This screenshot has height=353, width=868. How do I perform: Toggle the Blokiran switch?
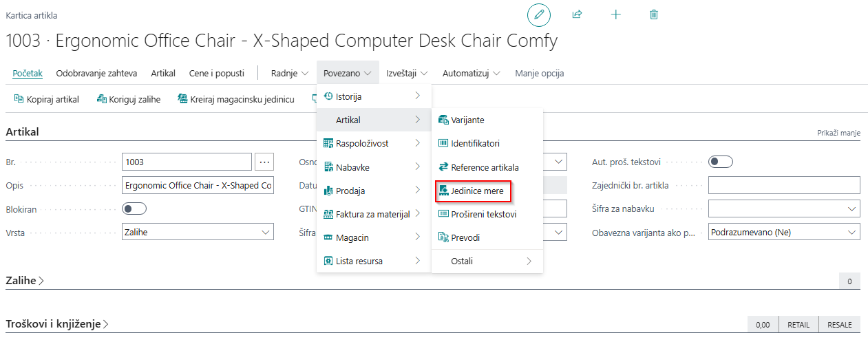134,208
